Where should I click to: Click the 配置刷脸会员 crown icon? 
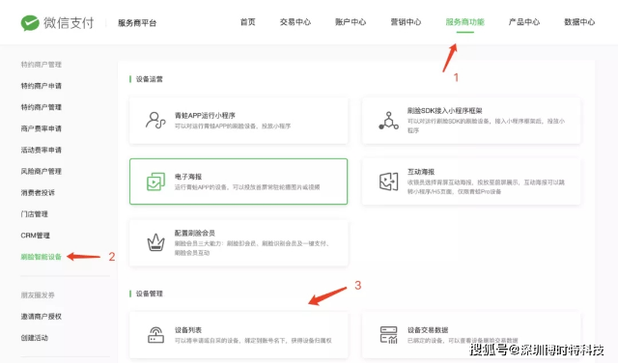[155, 242]
